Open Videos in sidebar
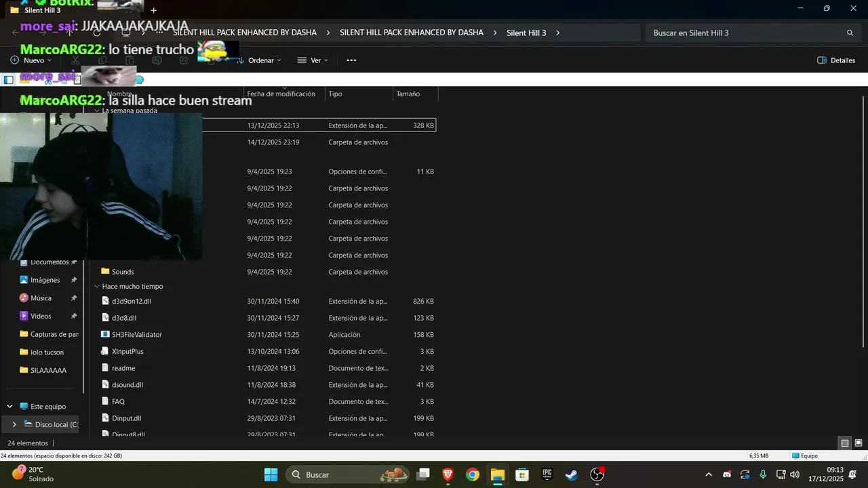 coord(41,316)
